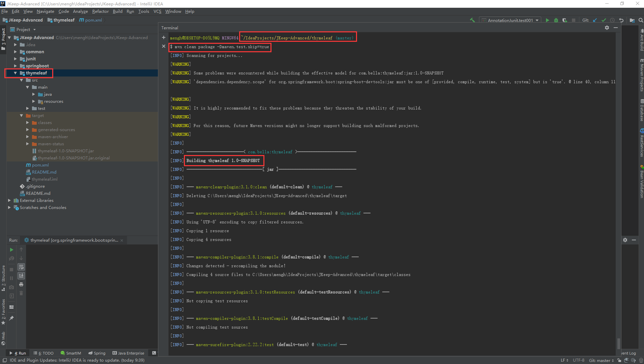This screenshot has width=644, height=364.
Task: Click the Git Revert undo arrow
Action: 621,20
